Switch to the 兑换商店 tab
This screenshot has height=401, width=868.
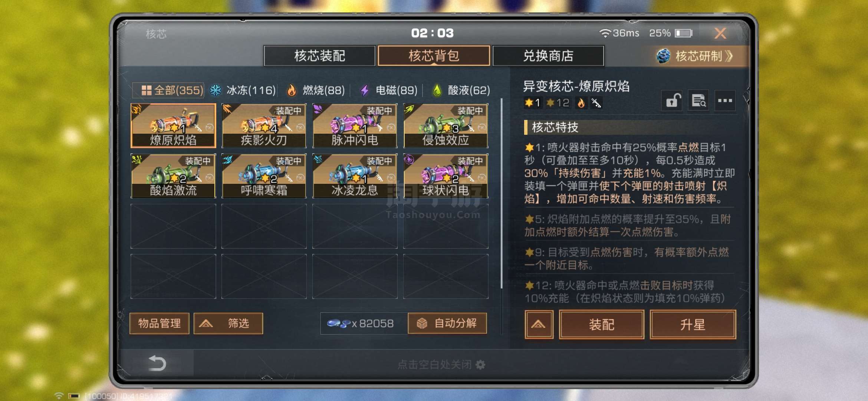click(548, 56)
